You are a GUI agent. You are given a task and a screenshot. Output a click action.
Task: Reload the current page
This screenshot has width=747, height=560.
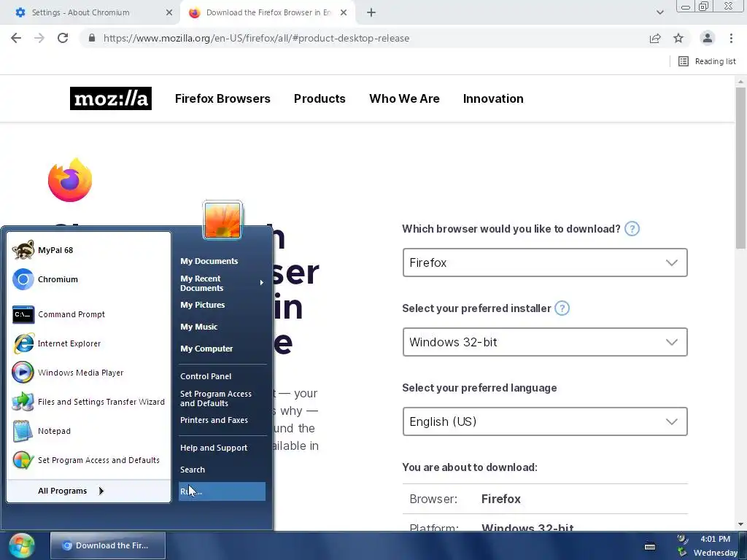tap(63, 38)
